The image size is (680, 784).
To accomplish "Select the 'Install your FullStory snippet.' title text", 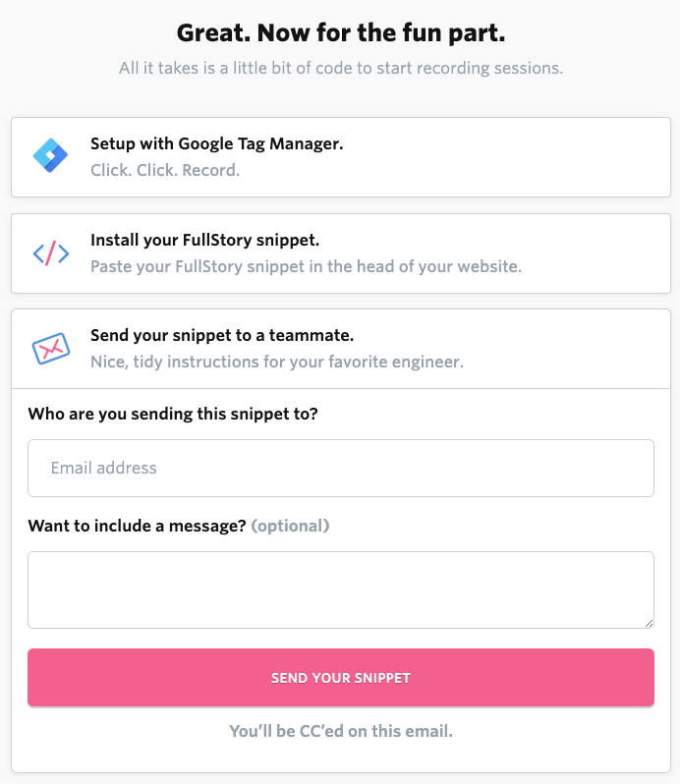I will [204, 240].
